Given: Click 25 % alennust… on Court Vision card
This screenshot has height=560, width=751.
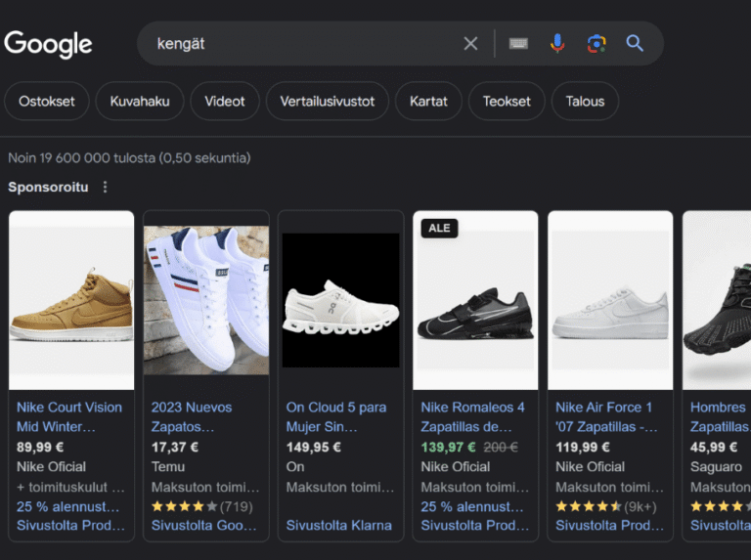Looking at the screenshot, I should (68, 506).
